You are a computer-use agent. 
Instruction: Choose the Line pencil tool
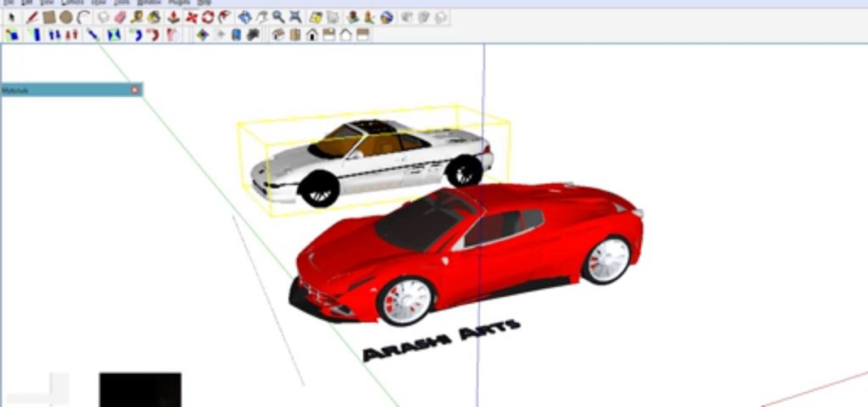pyautogui.click(x=32, y=18)
